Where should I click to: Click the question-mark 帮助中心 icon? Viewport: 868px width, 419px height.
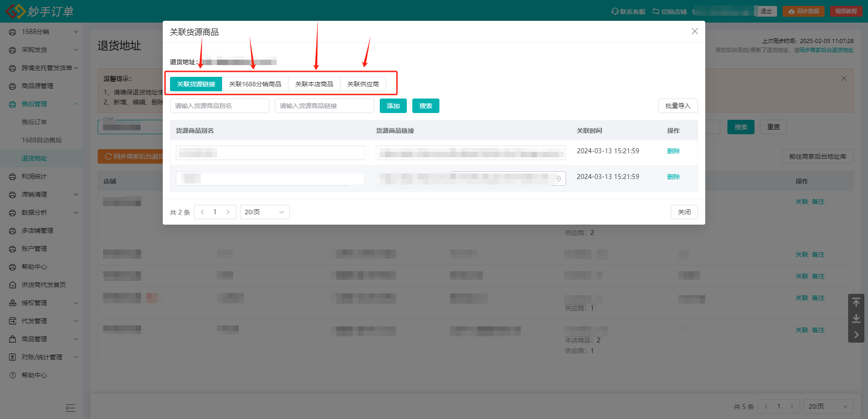coord(13,375)
